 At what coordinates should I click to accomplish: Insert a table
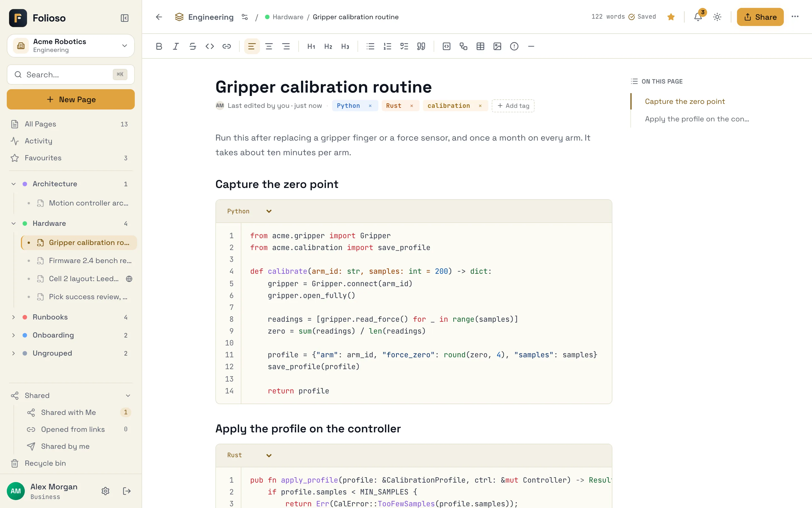pyautogui.click(x=480, y=46)
